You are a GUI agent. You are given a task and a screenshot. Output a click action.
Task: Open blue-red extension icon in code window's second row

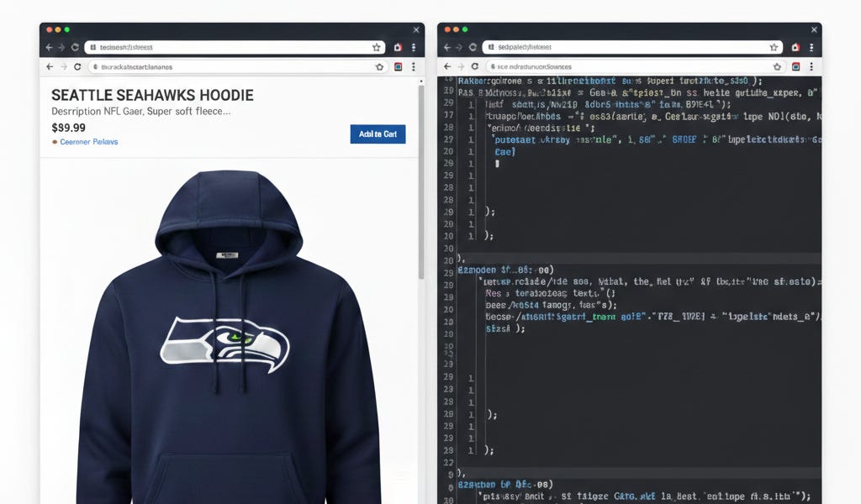795,67
